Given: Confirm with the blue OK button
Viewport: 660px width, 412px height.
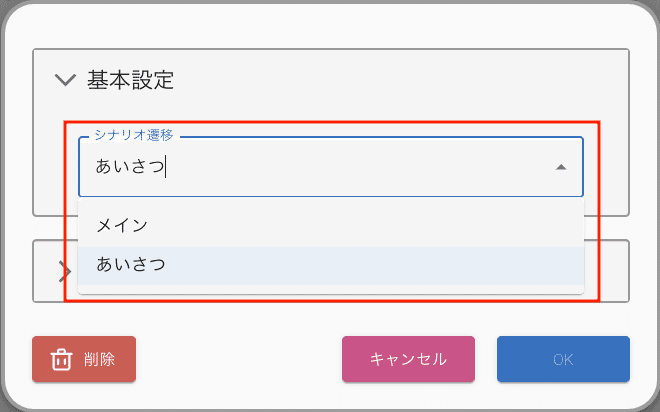Looking at the screenshot, I should 563,359.
